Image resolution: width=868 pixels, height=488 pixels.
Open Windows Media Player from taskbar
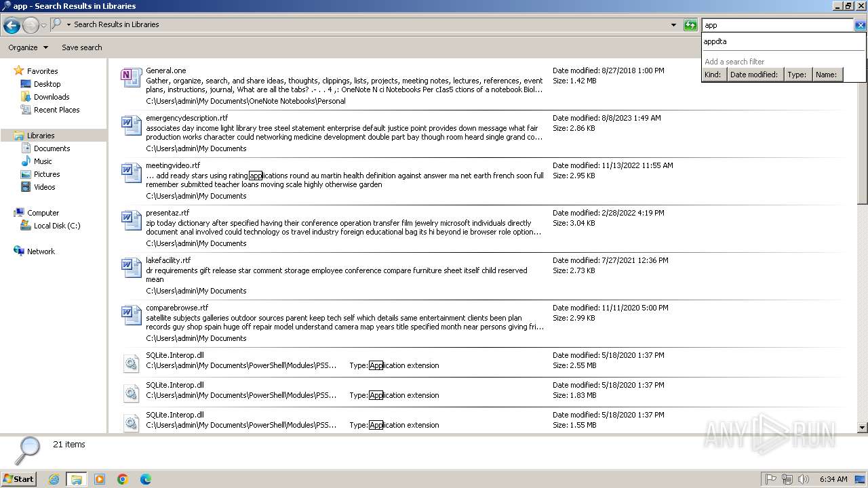(x=100, y=479)
